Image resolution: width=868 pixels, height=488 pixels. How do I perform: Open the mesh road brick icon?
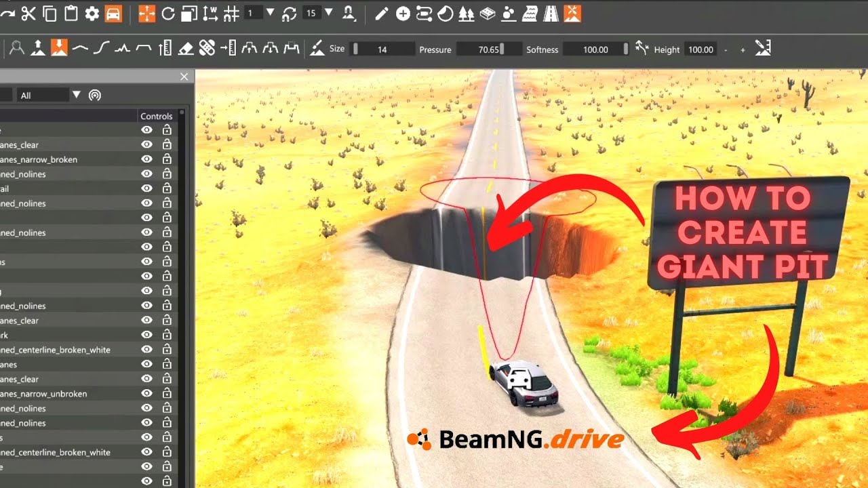pyautogui.click(x=487, y=13)
